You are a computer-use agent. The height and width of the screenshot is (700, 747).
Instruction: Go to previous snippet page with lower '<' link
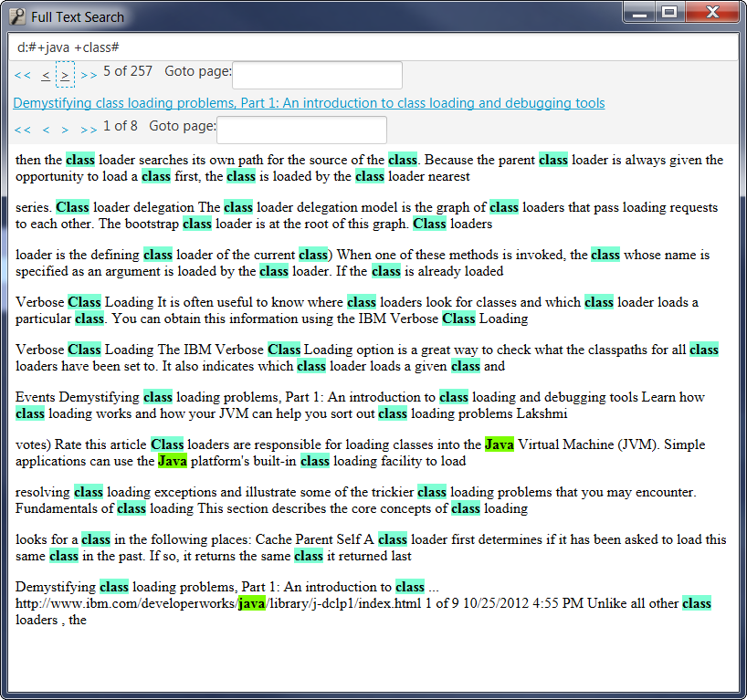coord(46,130)
